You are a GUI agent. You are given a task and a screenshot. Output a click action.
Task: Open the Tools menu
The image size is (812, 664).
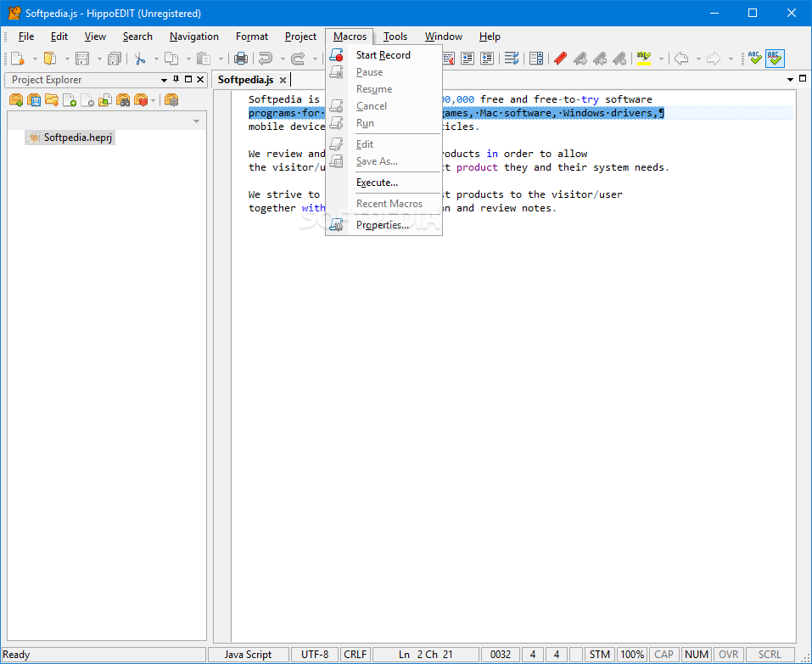395,37
